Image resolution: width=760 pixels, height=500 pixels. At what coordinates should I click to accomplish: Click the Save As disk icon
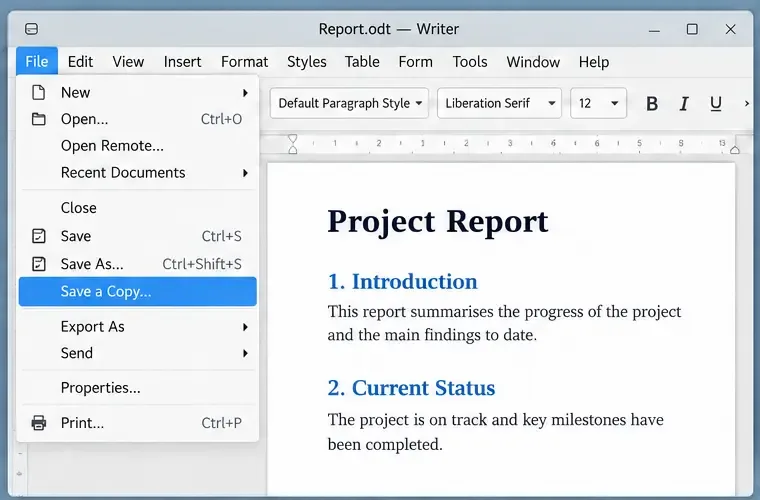tap(38, 264)
